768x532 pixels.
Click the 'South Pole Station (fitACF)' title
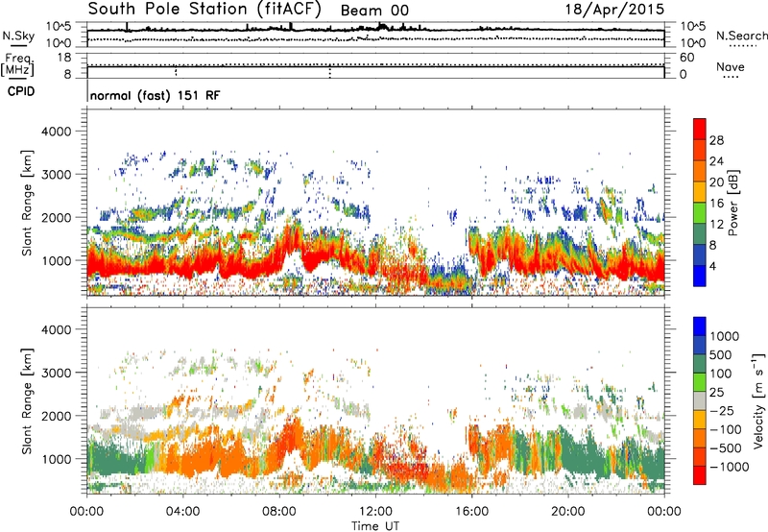pos(204,10)
